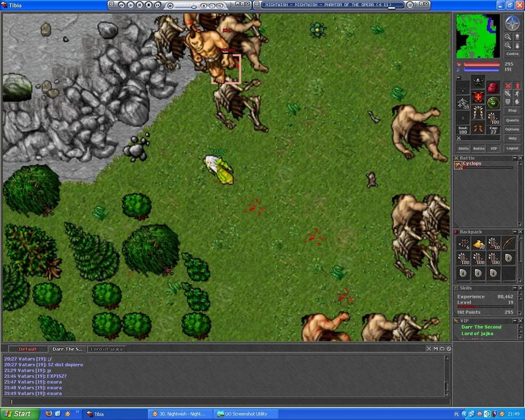Viewport: 525px width, 420px height.
Task: Toggle the Battle window button
Action: coord(478,148)
